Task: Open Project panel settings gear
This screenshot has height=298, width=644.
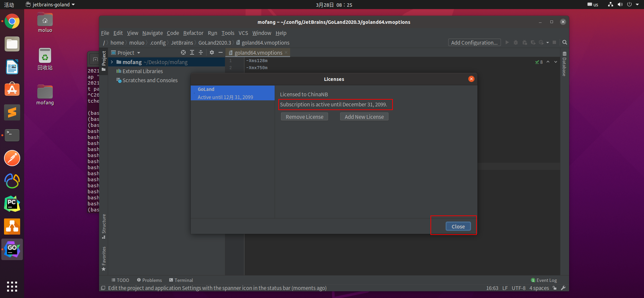Action: tap(212, 52)
